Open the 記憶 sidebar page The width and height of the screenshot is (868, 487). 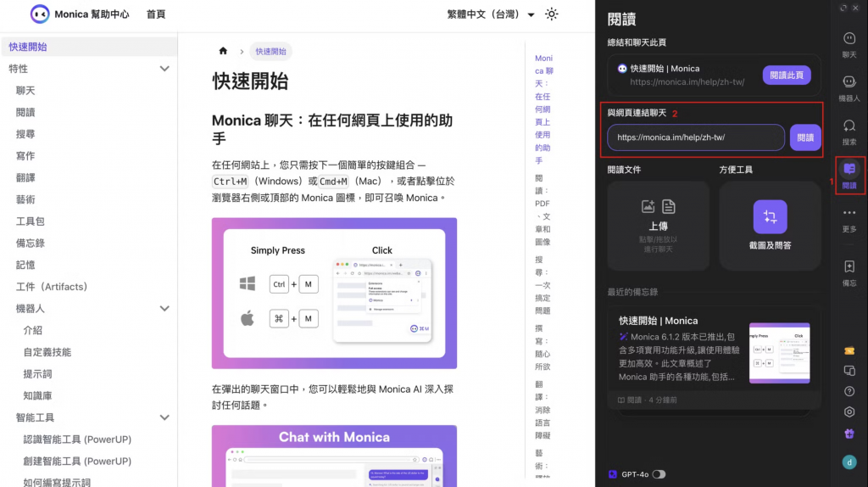[25, 265]
